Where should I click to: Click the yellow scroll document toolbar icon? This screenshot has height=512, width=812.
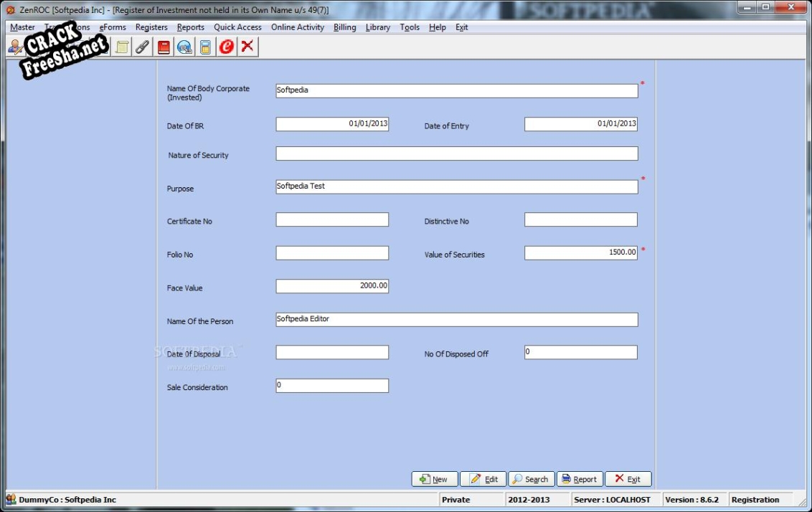coord(122,47)
